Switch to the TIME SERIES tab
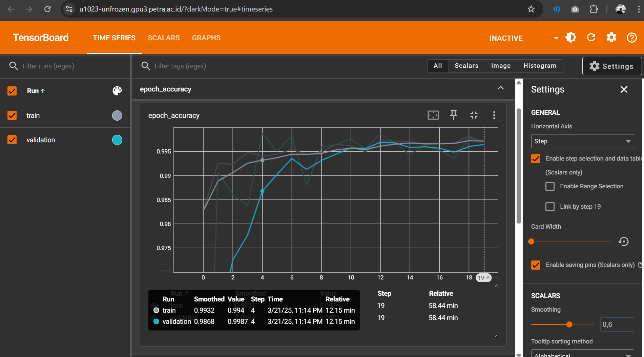Screen dimensions: 644x357 click(x=114, y=38)
